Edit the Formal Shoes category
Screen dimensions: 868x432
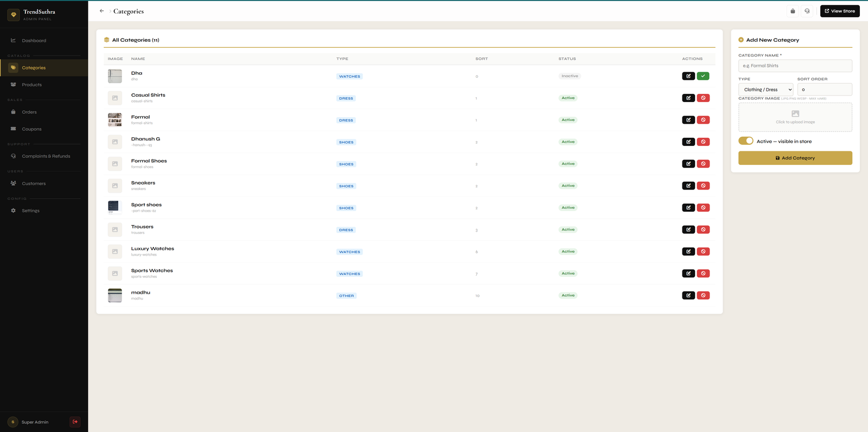688,164
